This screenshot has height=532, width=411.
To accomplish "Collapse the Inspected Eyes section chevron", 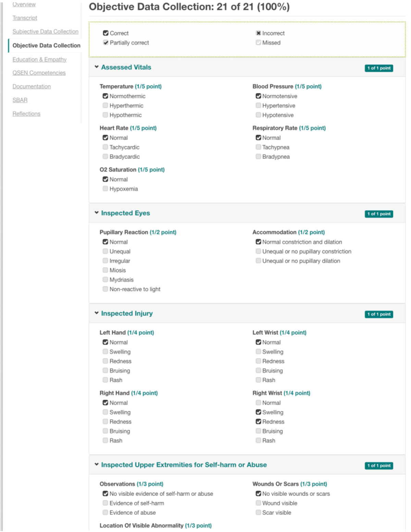I will click(x=97, y=213).
